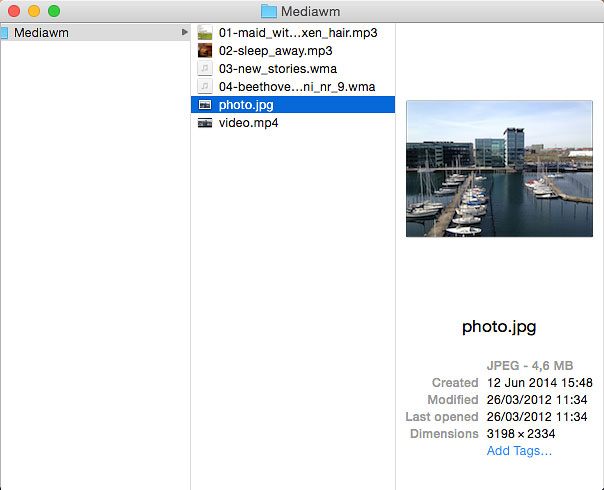Click the Created label
Viewport: 604px width, 490px height.
[x=455, y=383]
